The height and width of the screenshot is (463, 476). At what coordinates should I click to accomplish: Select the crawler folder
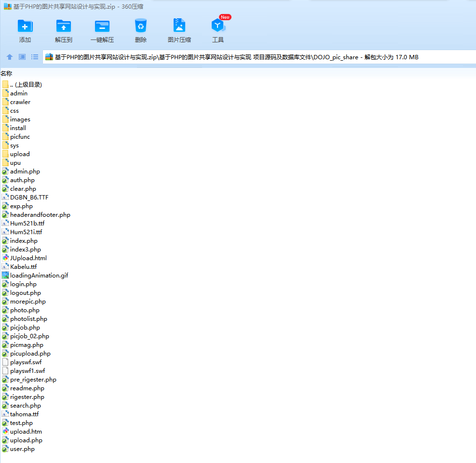click(x=16, y=102)
